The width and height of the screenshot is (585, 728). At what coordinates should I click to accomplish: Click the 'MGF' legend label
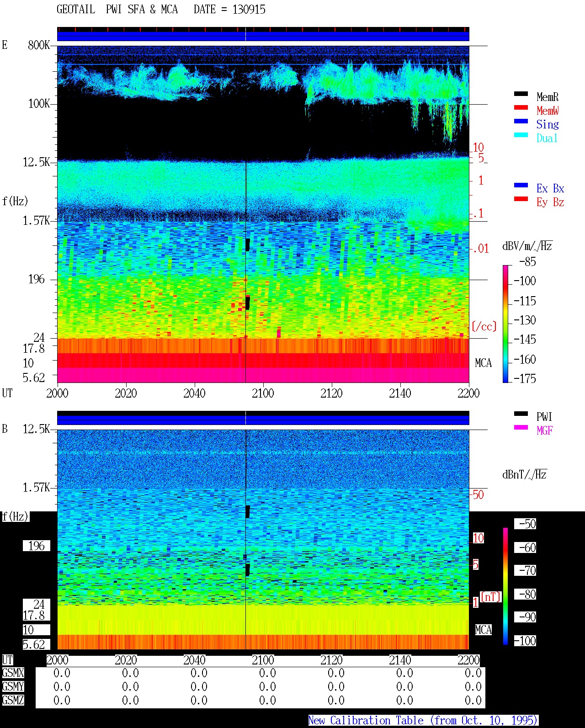point(544,430)
